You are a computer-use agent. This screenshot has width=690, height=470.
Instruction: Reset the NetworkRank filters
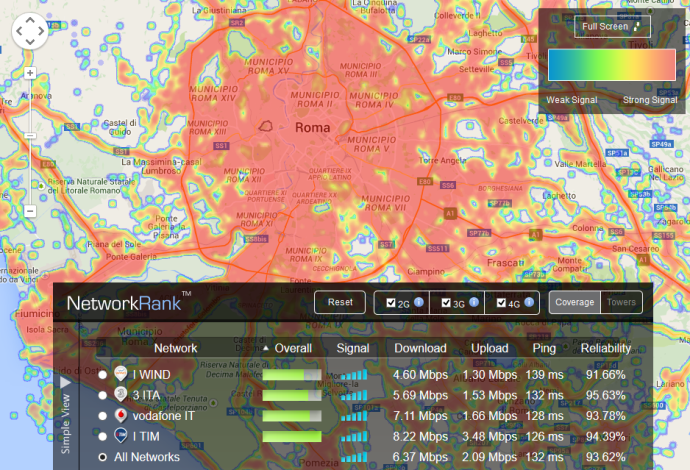coord(340,302)
